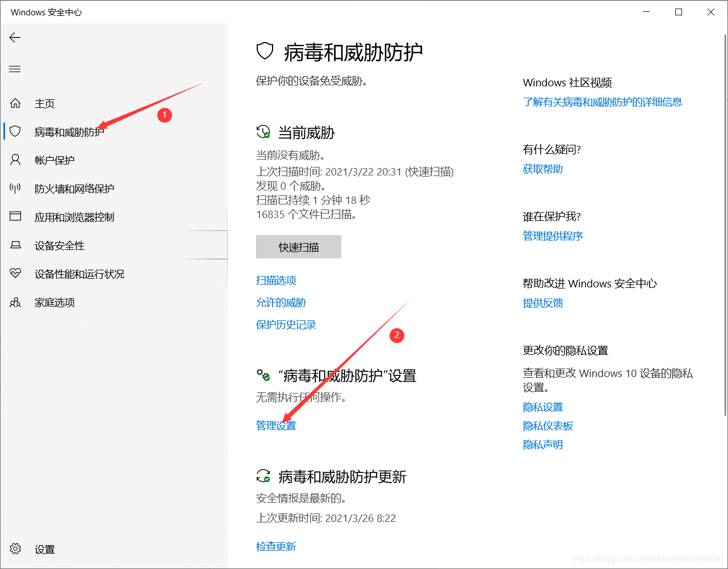Click the window icon for 应用和浏览器控制
Image resolution: width=728 pixels, height=569 pixels.
(15, 217)
